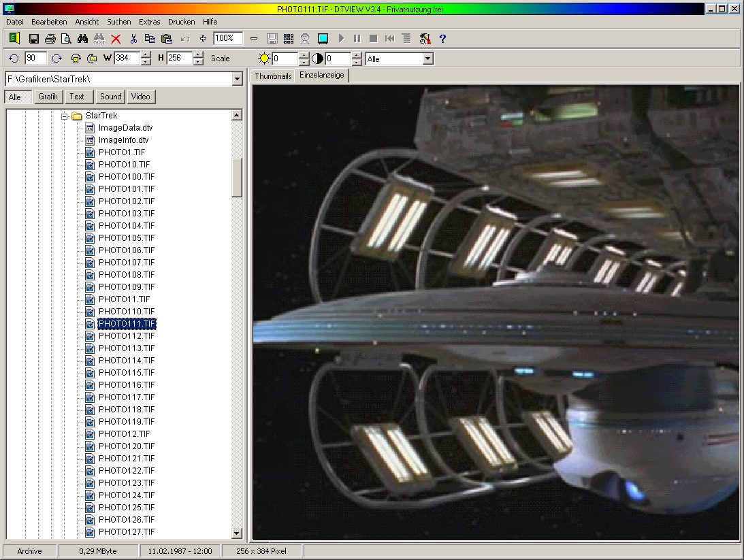The height and width of the screenshot is (560, 744).
Task: Click the file tree vertical scrollbar thumb
Action: tap(237, 178)
